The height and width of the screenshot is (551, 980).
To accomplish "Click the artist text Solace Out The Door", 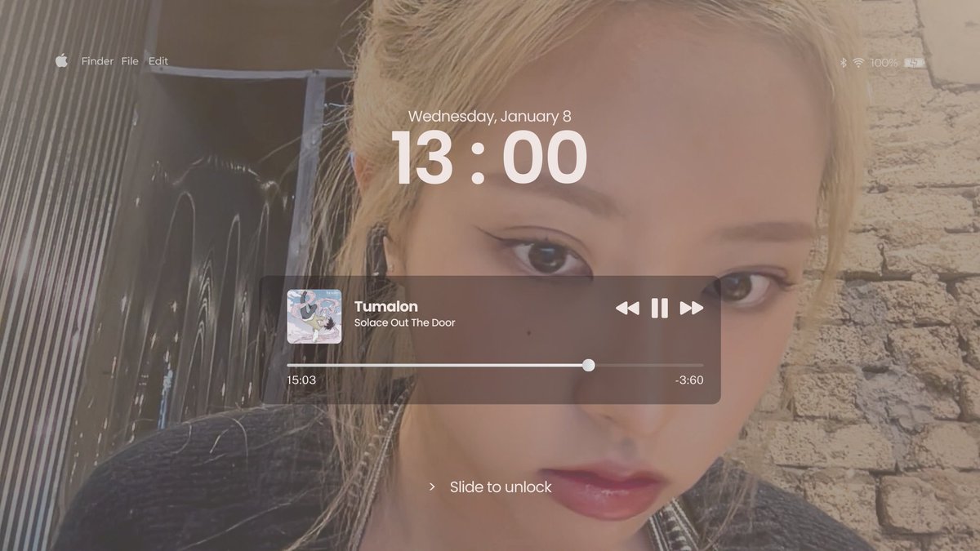I will 404,322.
